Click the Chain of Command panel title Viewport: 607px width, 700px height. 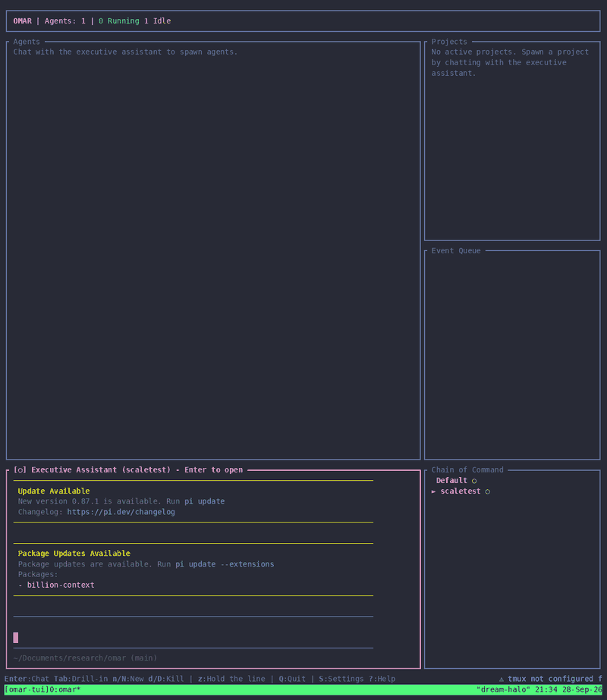click(x=467, y=470)
